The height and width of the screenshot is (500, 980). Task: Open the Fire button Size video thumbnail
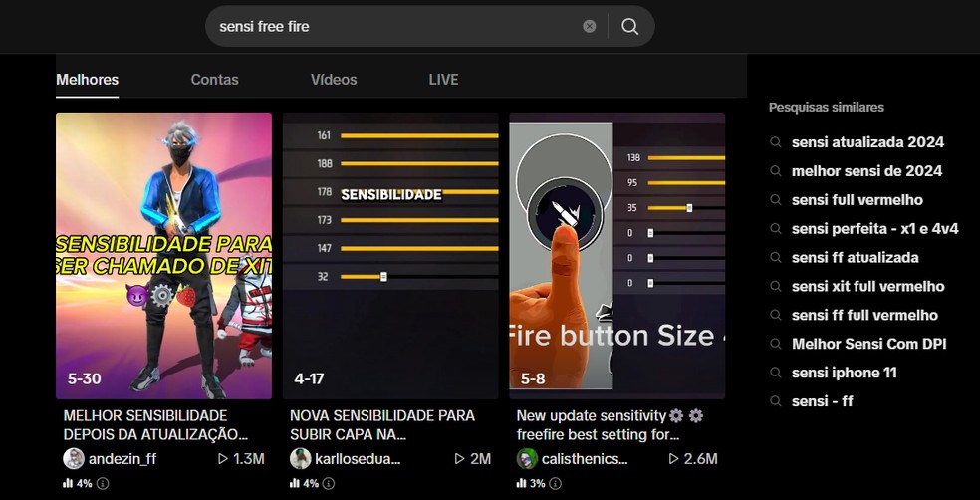point(617,256)
